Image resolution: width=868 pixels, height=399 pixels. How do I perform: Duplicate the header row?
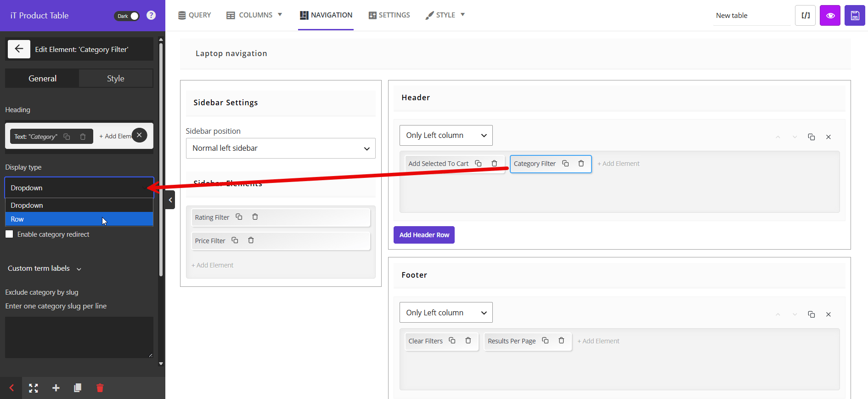tap(812, 137)
